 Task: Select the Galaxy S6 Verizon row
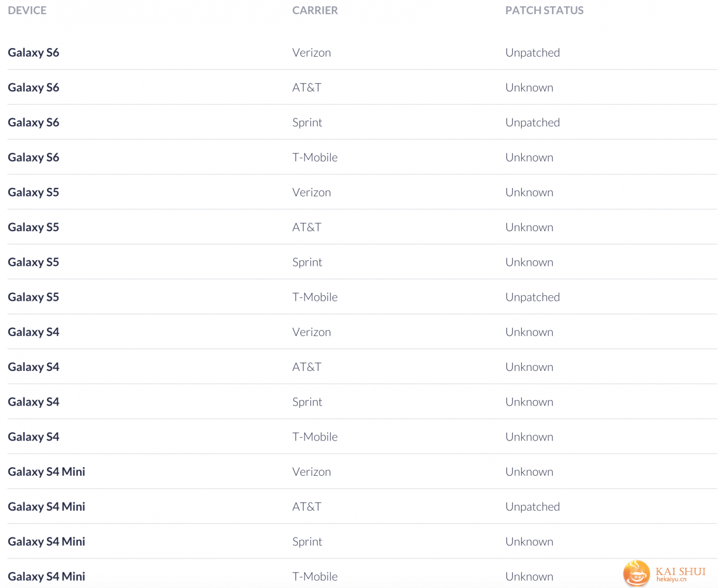pos(362,52)
